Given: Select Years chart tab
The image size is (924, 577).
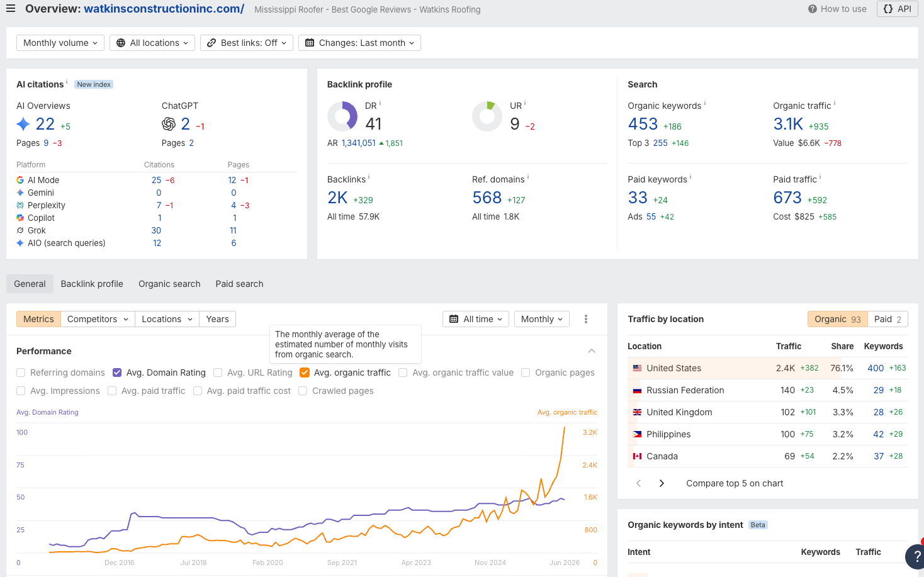Looking at the screenshot, I should [x=218, y=319].
